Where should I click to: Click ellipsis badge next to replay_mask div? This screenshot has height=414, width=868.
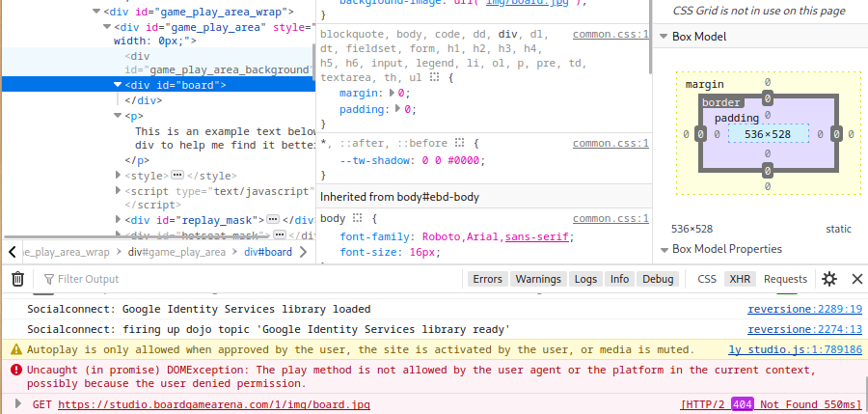coord(272,219)
